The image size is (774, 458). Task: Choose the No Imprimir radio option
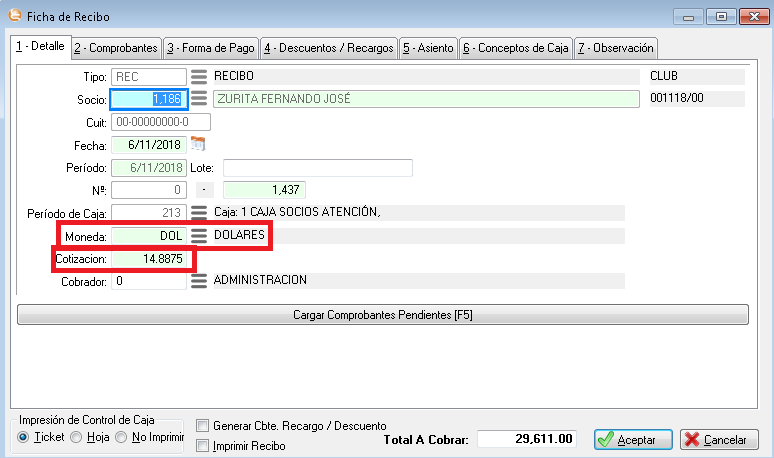point(122,437)
